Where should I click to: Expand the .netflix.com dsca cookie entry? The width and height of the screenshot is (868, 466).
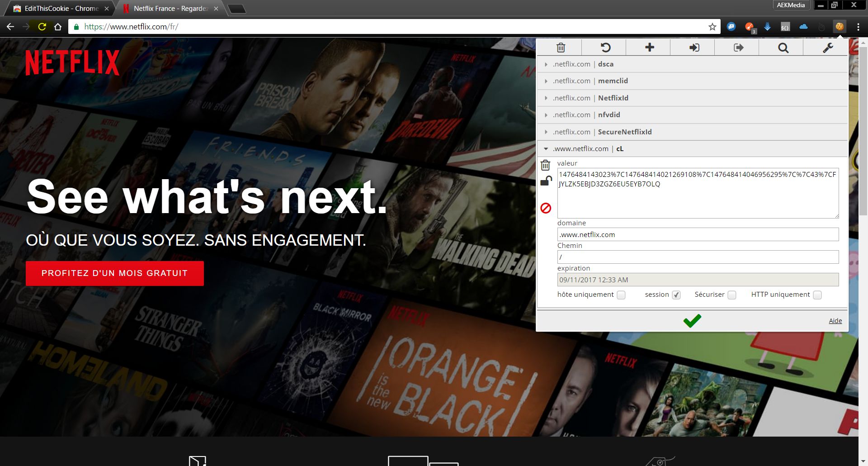click(x=546, y=64)
